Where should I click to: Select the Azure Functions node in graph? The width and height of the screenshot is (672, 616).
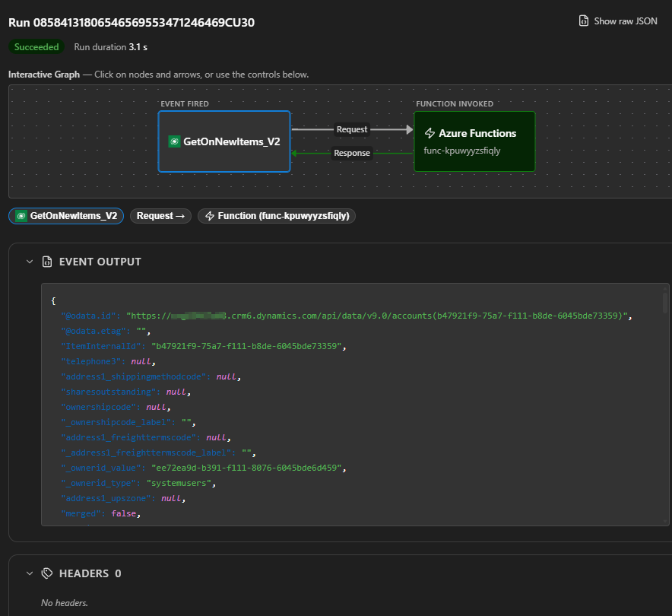point(474,141)
